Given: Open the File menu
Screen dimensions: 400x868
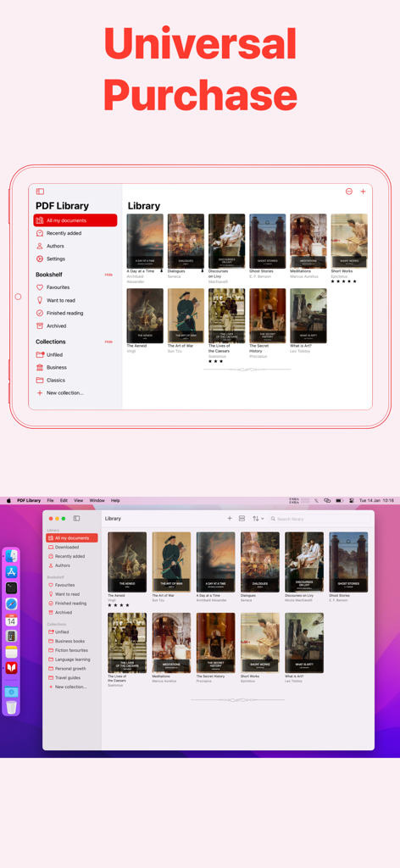Looking at the screenshot, I should point(50,500).
